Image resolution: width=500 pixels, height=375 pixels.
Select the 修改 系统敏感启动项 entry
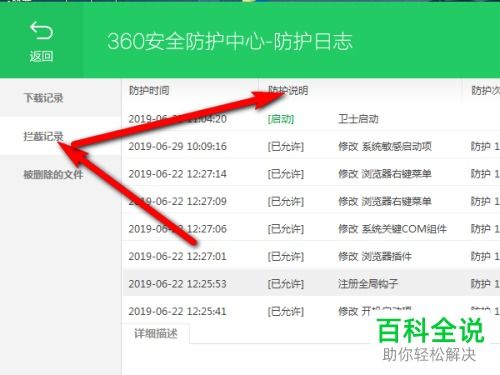[x=385, y=146]
